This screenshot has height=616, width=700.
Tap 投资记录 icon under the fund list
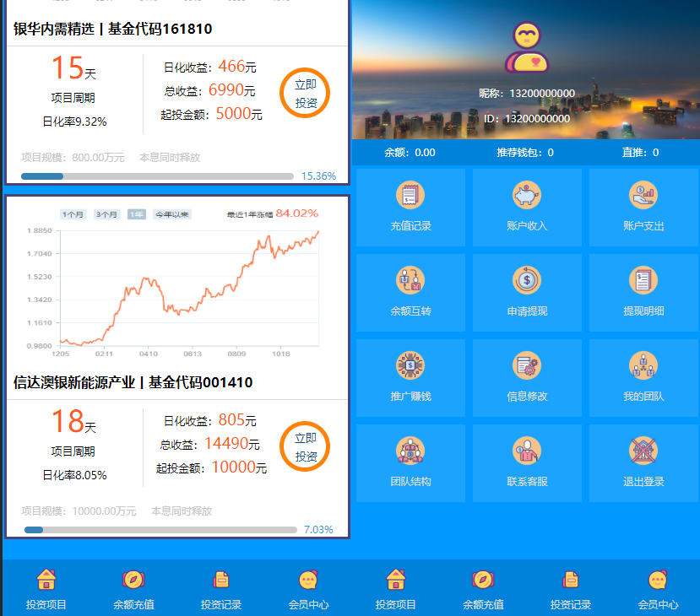click(x=221, y=580)
